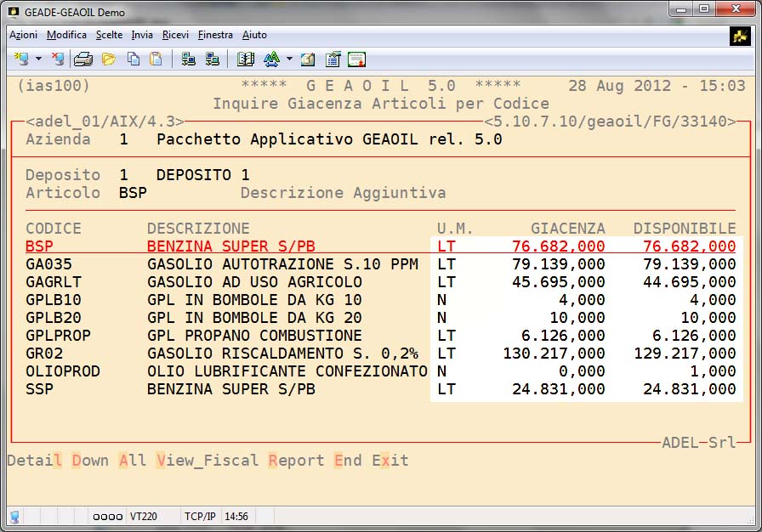Select the GA035 gasolio autotrazione row
762x532 pixels.
221,264
